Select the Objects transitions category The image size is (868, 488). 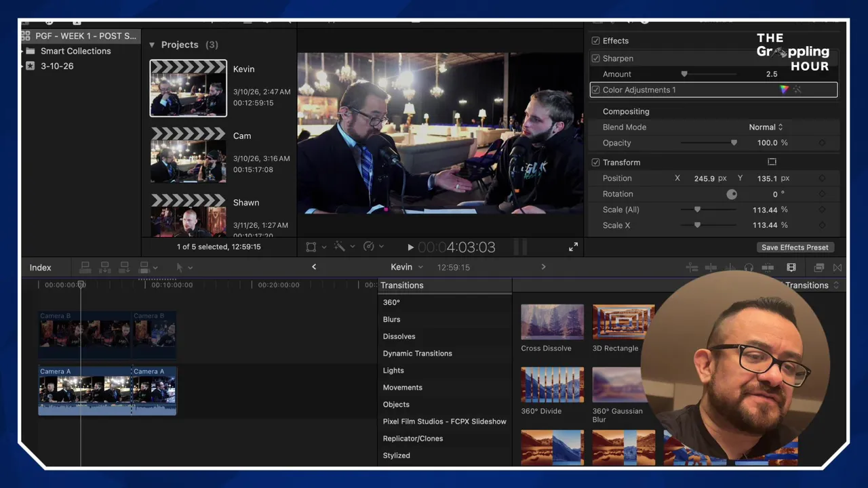396,404
